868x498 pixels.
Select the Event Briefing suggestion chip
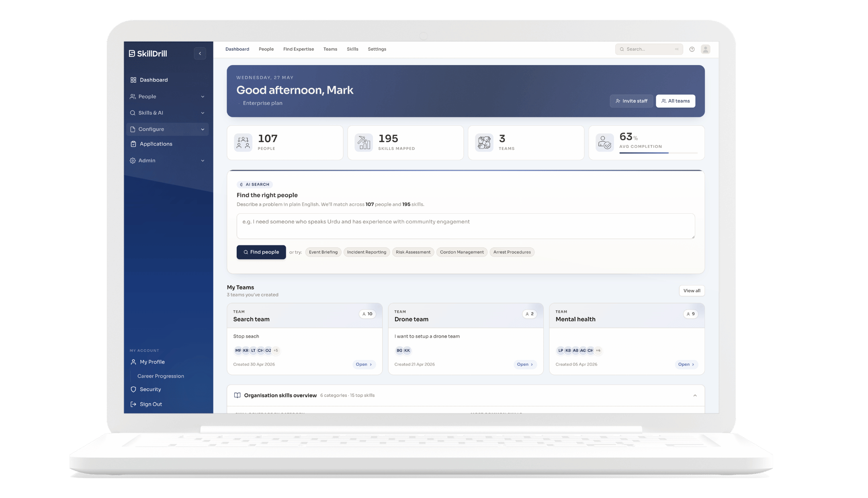point(323,252)
